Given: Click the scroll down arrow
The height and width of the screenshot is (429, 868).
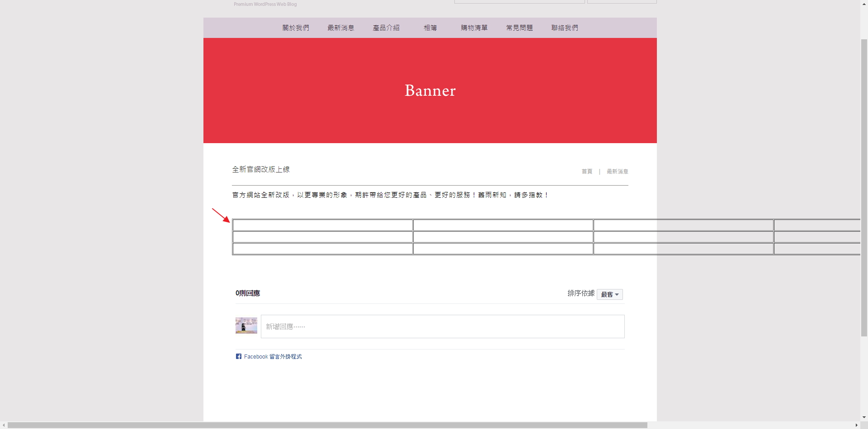Looking at the screenshot, I should 864,418.
